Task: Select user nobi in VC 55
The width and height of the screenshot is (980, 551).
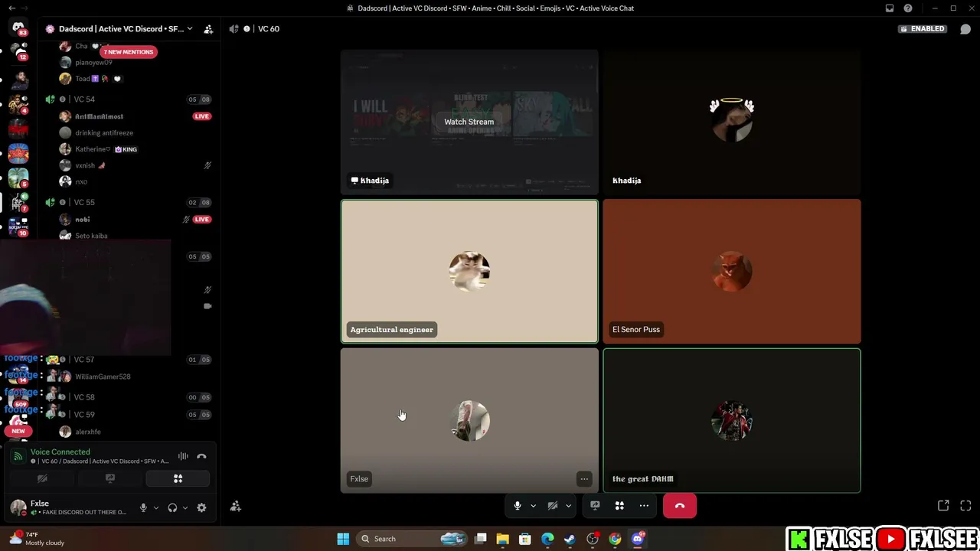Action: pyautogui.click(x=83, y=220)
